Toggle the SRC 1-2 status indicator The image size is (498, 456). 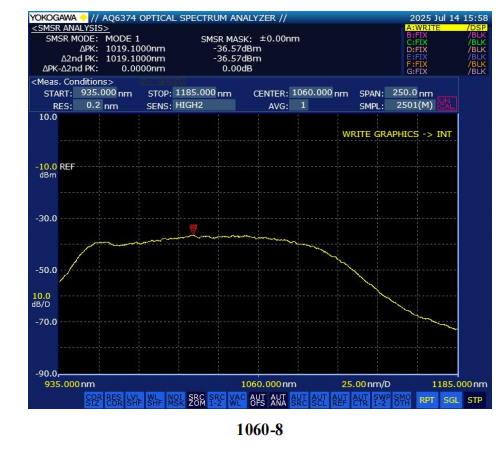pyautogui.click(x=217, y=400)
